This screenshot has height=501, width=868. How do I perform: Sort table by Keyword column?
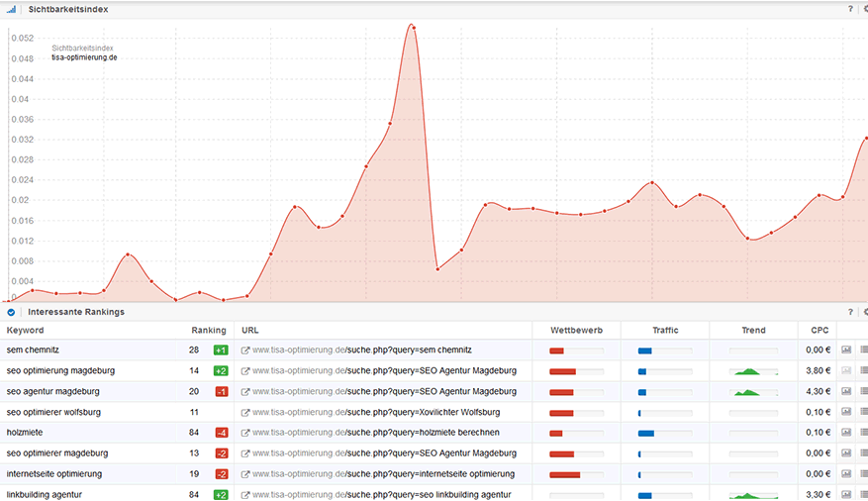tap(25, 331)
